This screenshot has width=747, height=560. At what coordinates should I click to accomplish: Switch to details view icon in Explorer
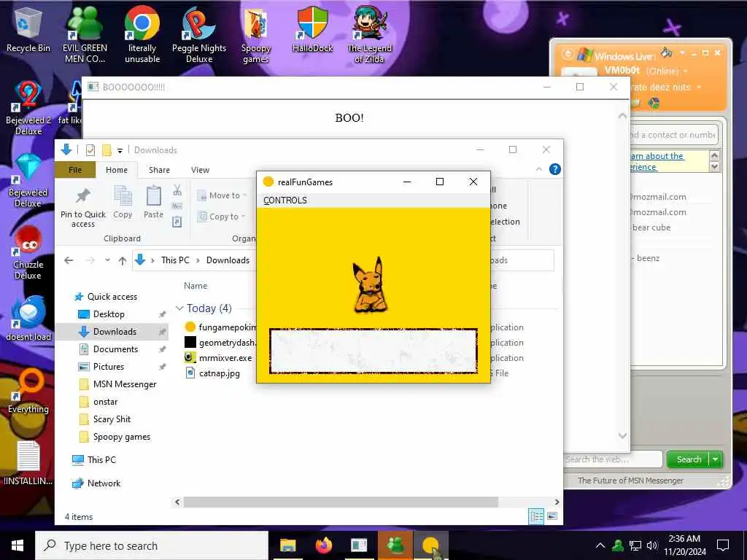(536, 516)
